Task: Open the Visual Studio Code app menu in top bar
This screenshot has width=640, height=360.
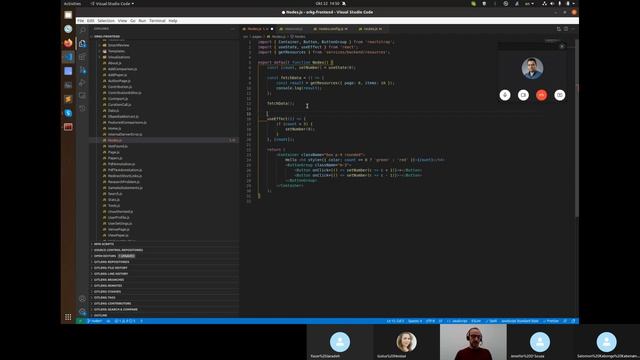Action: point(112,4)
